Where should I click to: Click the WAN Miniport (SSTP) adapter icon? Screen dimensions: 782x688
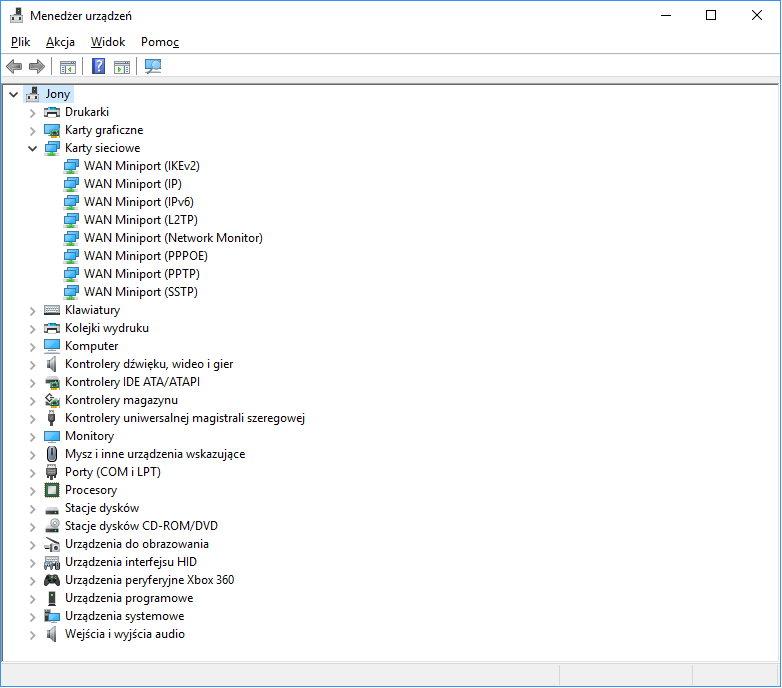(71, 292)
